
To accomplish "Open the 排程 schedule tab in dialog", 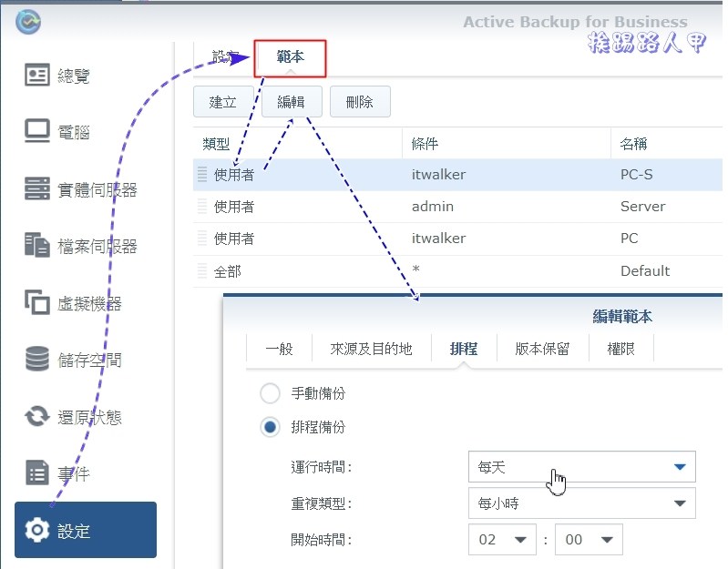I will 464,349.
